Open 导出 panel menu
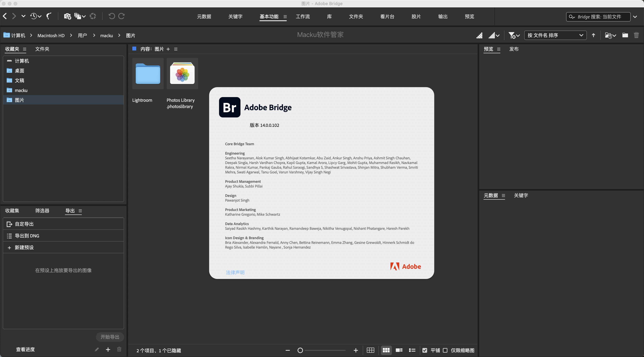The image size is (644, 357). click(80, 211)
